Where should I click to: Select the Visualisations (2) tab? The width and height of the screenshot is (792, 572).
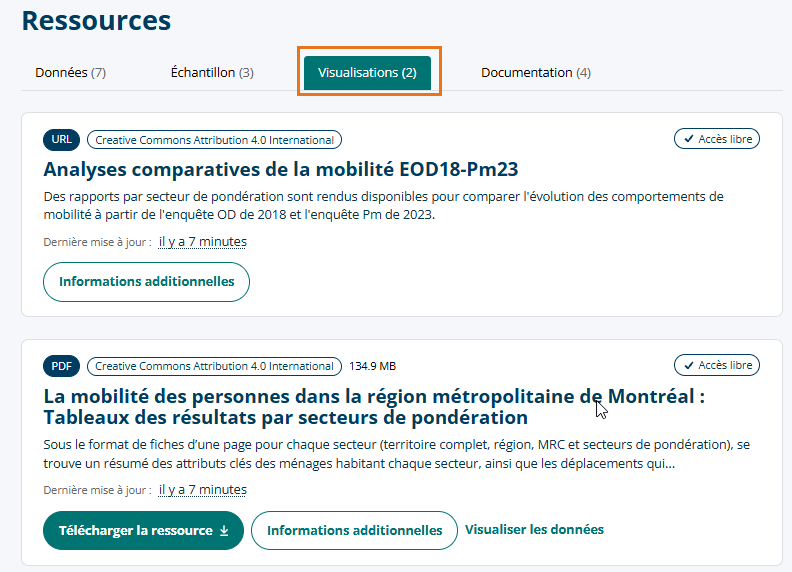point(367,73)
